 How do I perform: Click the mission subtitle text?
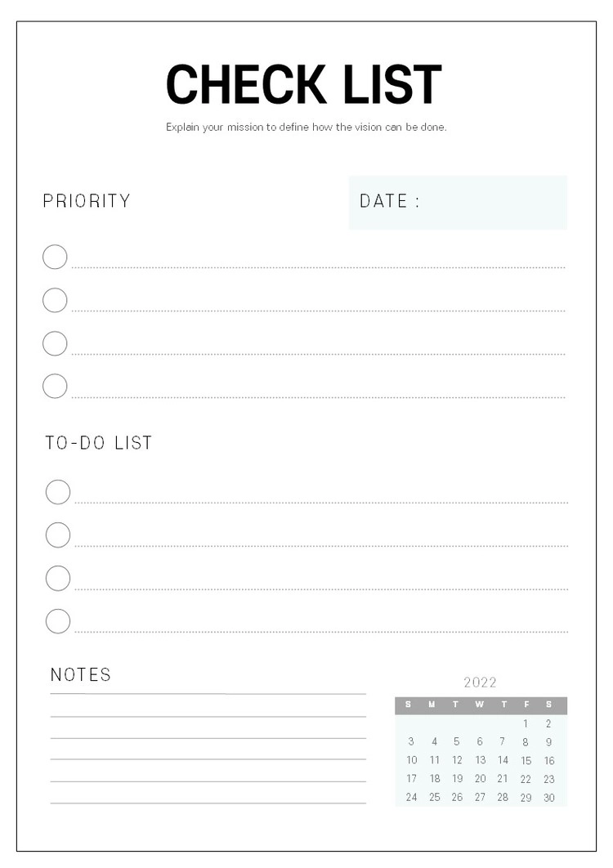pos(306,128)
